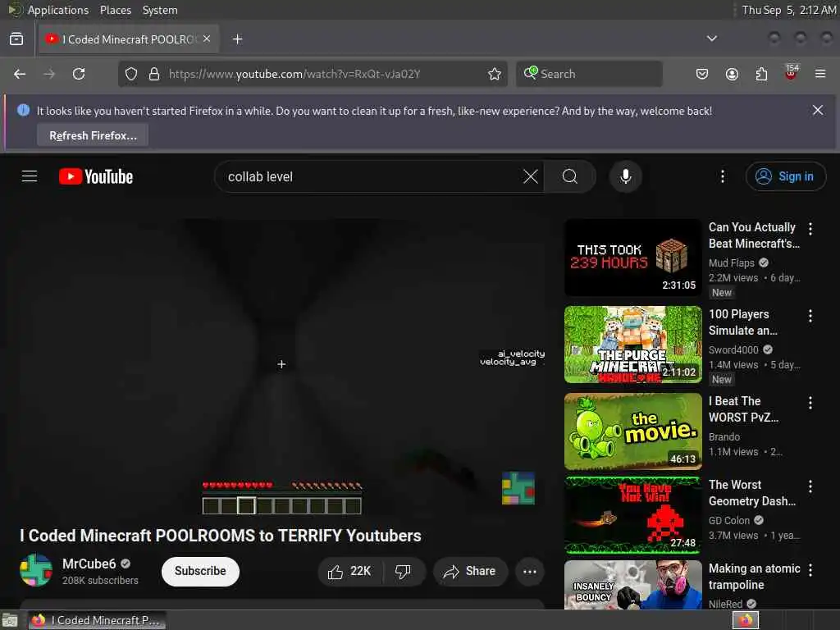Play the THIS TOOK 239 HOURS thumbnail

coord(632,257)
